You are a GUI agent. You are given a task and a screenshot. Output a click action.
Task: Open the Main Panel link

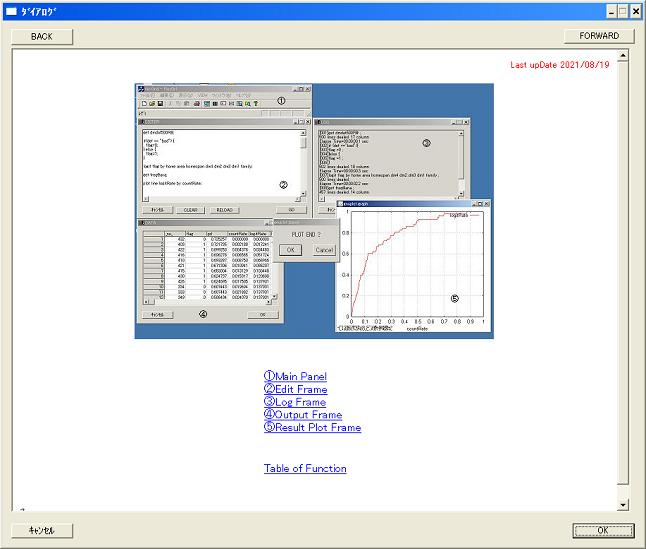[295, 377]
